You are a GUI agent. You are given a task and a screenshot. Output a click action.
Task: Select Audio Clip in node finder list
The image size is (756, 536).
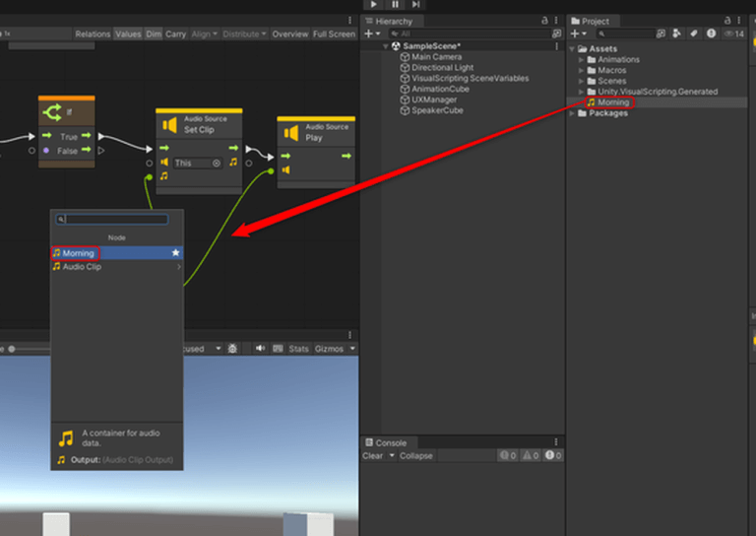tap(82, 267)
